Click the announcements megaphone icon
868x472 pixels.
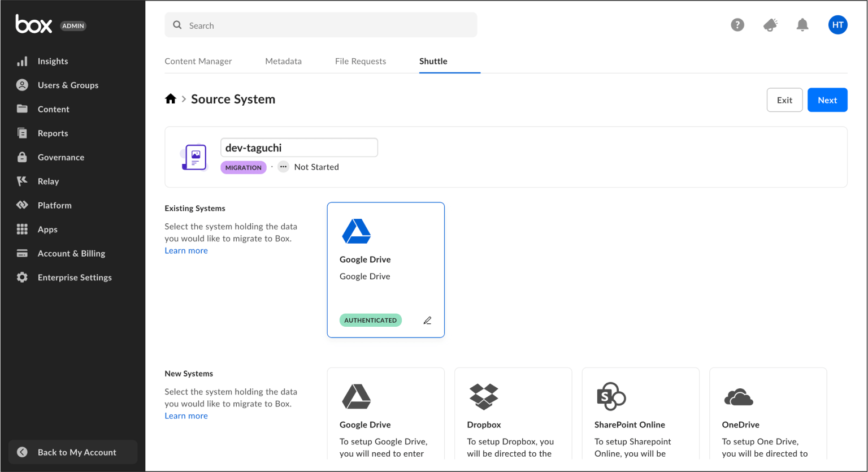pos(770,24)
